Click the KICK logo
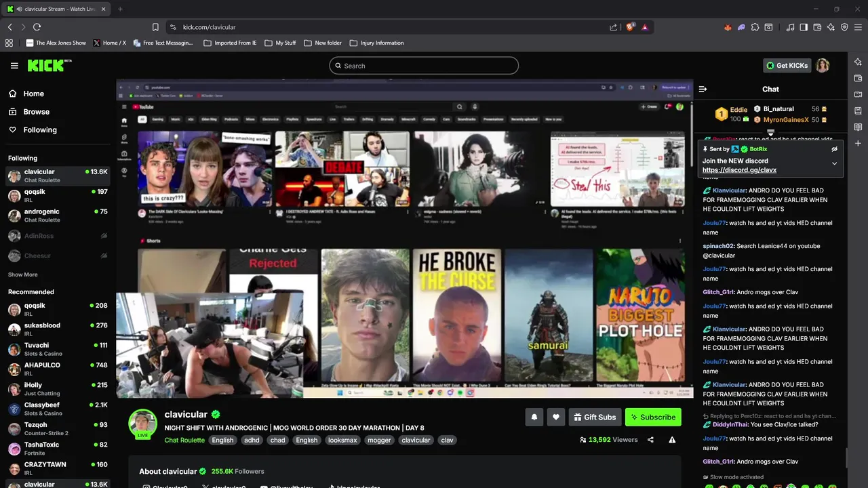Screen dimensions: 868x488 coord(49,65)
